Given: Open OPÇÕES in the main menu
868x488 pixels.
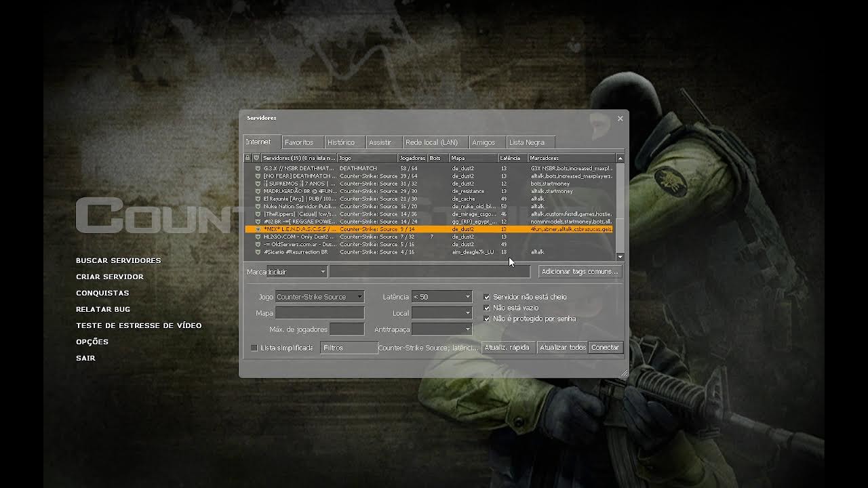Looking at the screenshot, I should tap(92, 342).
